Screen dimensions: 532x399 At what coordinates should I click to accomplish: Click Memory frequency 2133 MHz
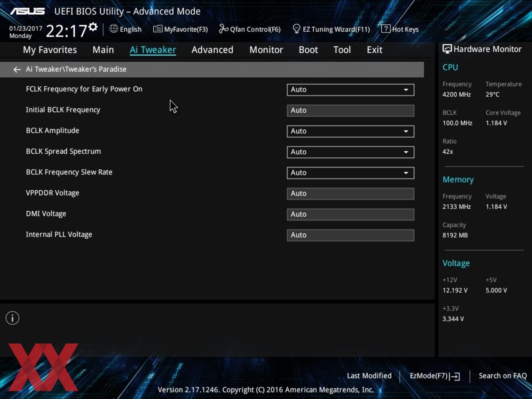coord(457,207)
